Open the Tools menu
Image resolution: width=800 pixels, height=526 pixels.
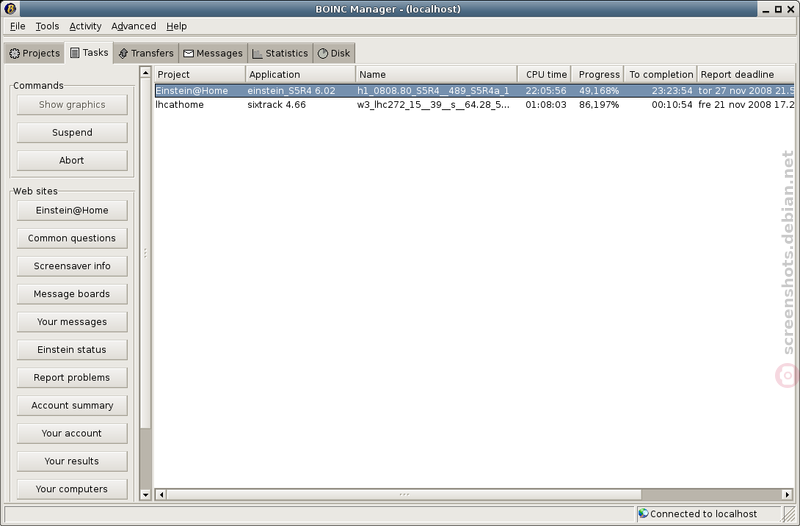(x=47, y=26)
